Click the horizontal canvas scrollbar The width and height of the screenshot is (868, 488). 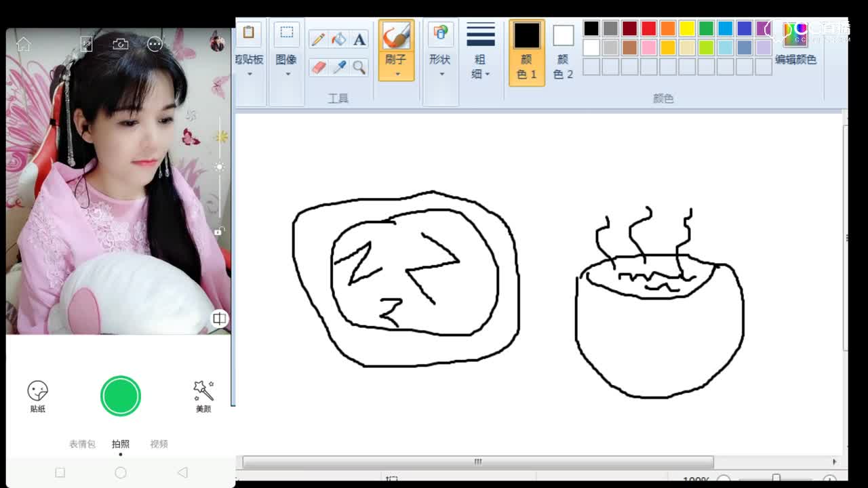click(477, 462)
